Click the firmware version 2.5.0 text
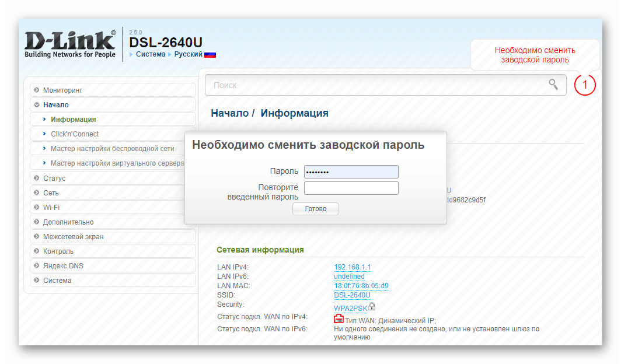 [x=135, y=33]
